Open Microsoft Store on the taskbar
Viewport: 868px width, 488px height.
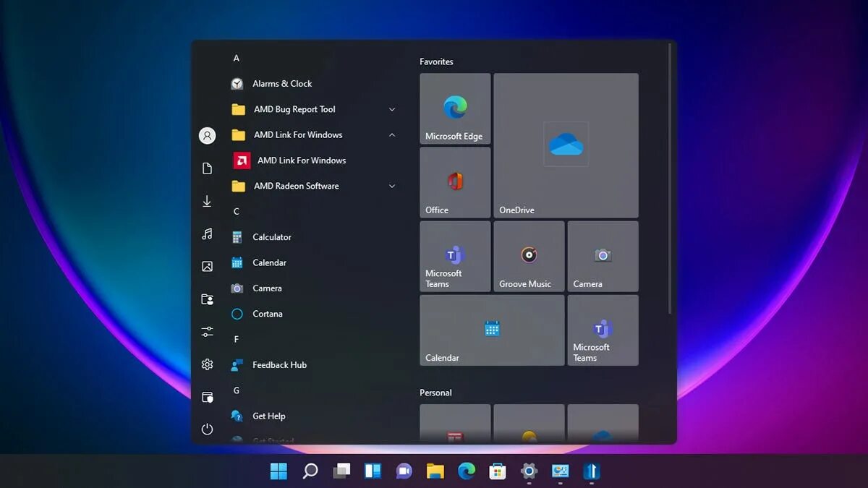click(498, 471)
